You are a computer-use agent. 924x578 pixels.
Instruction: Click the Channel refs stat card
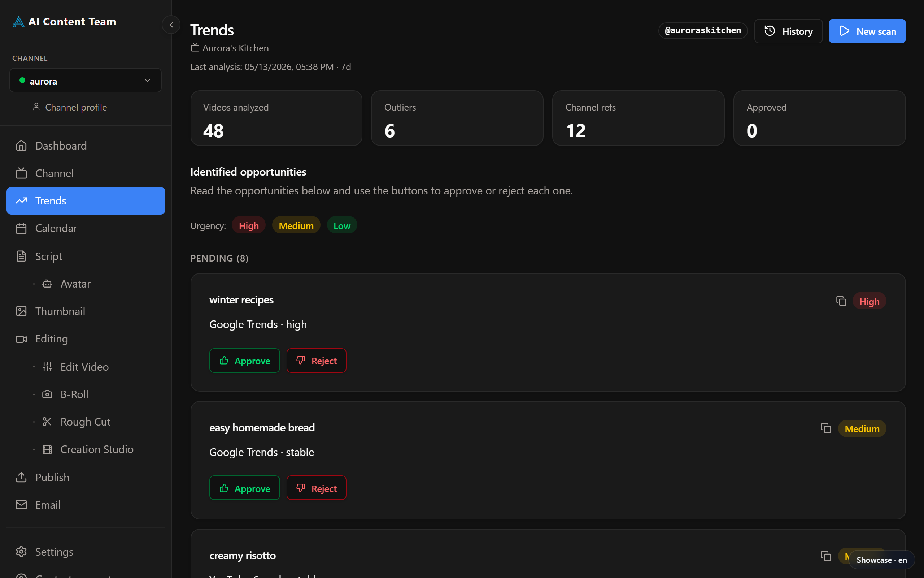[638, 118]
